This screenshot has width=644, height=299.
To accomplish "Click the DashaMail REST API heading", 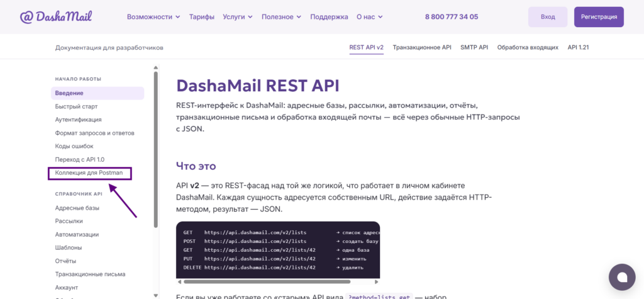I will coord(258,86).
